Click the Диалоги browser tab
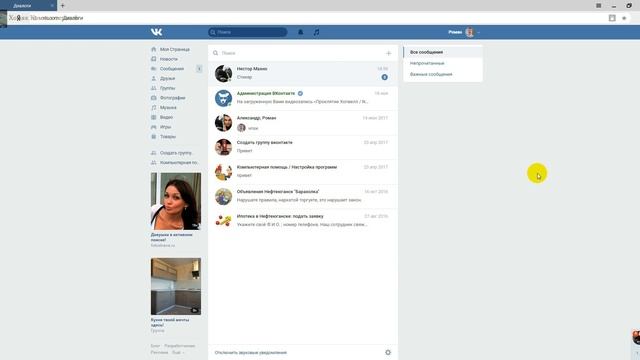The image size is (640, 360). pos(28,6)
